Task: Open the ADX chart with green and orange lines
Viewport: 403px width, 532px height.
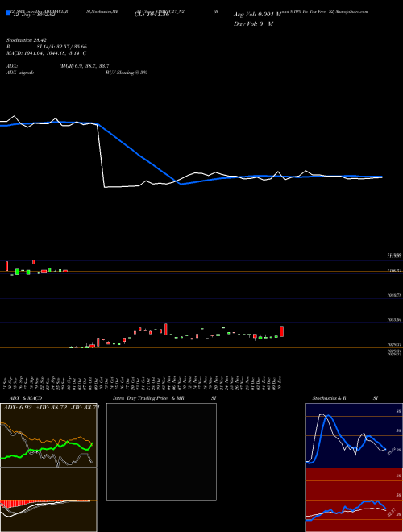Action: (x=48, y=435)
